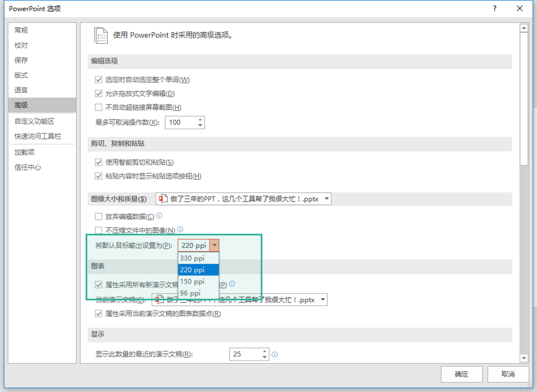
Task: Choose 150 ppi from the list
Action: (198, 282)
